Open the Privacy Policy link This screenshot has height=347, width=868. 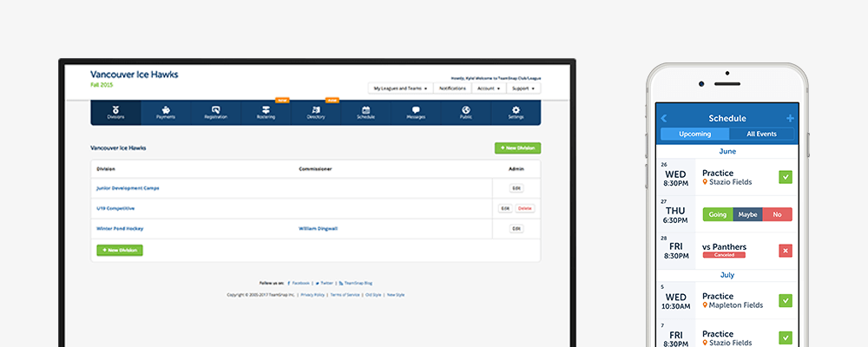click(x=312, y=295)
